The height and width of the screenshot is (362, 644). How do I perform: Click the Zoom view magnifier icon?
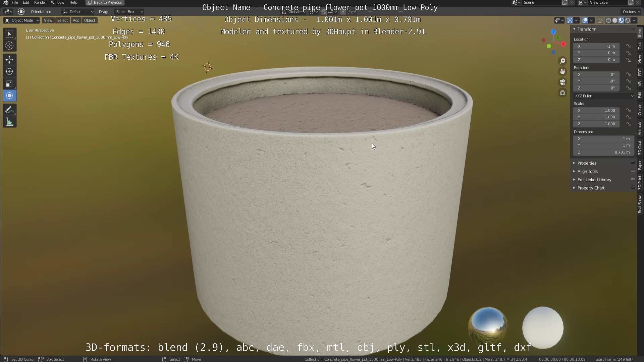click(562, 61)
